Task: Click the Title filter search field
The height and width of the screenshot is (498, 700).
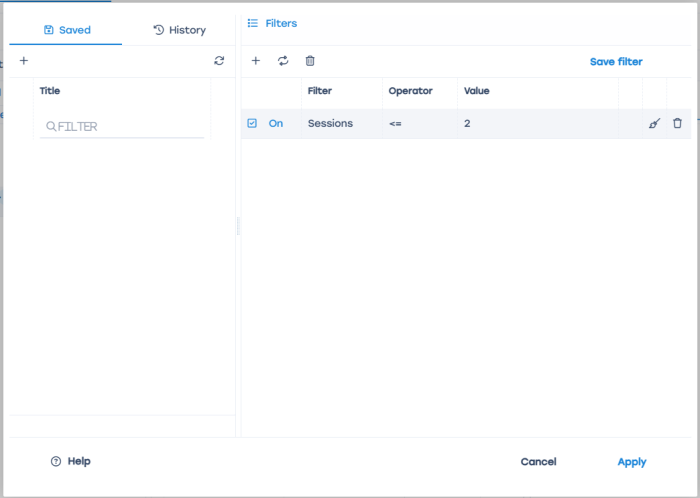Action: tap(125, 127)
